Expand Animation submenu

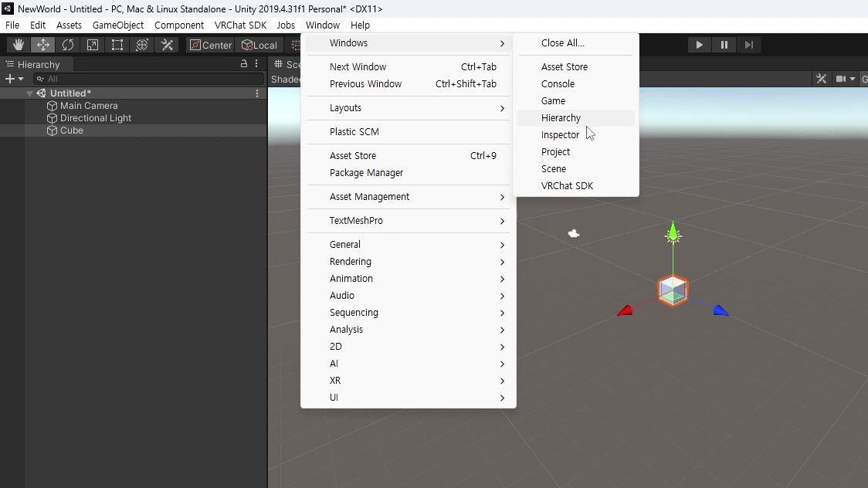point(408,278)
